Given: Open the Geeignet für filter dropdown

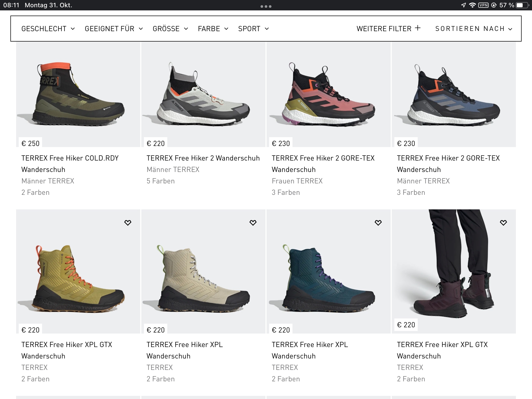Looking at the screenshot, I should point(114,29).
